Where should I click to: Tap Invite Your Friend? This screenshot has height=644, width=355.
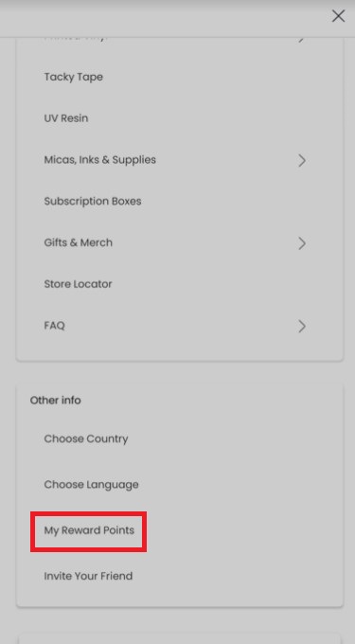pyautogui.click(x=88, y=576)
